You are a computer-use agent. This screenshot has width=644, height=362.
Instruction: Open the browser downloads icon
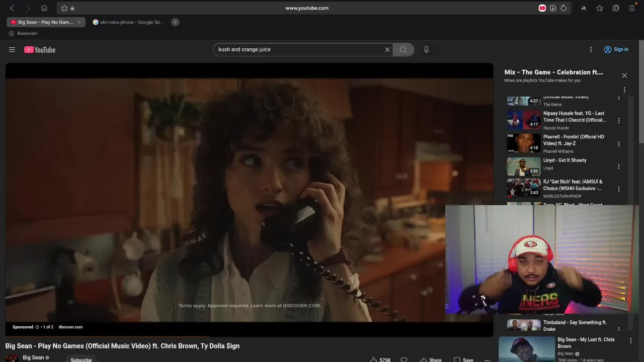click(x=552, y=8)
